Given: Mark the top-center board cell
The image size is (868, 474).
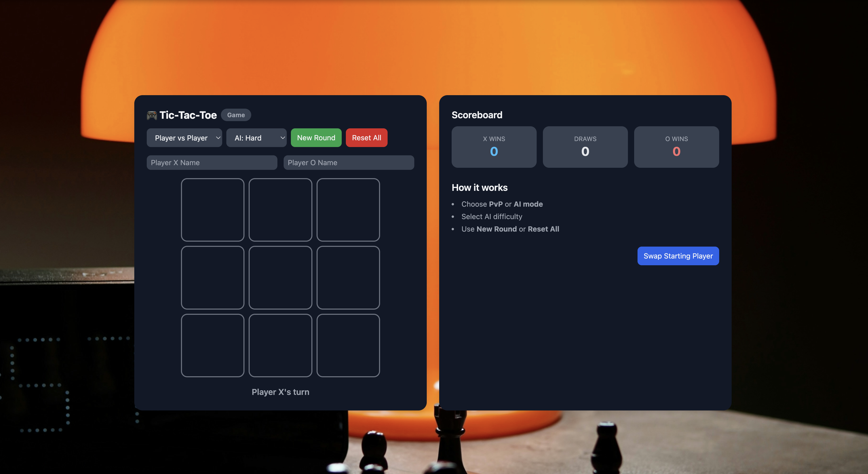Looking at the screenshot, I should [280, 210].
